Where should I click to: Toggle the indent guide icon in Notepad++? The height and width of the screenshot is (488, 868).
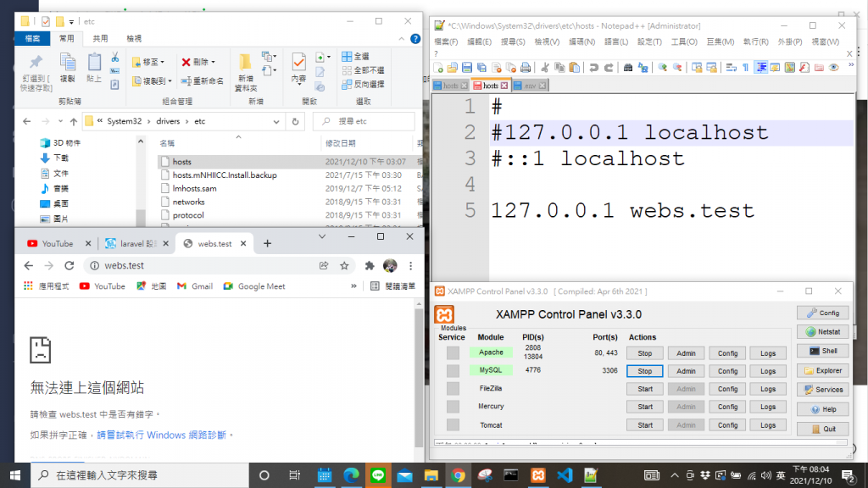coord(761,68)
